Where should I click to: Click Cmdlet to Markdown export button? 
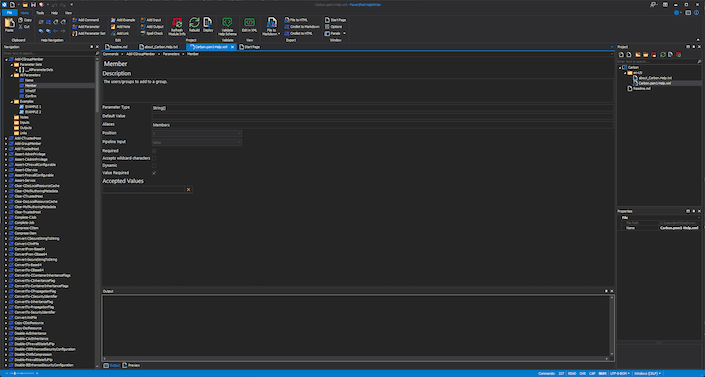302,27
